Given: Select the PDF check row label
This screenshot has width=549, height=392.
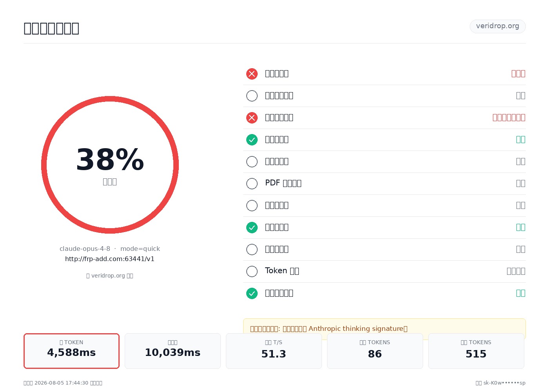Looking at the screenshot, I should tap(283, 183).
